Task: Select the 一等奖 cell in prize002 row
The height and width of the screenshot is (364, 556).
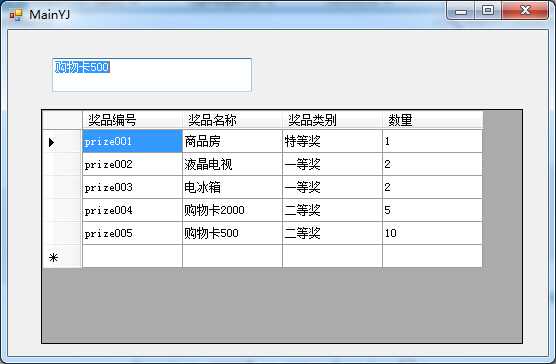Action: coord(332,164)
